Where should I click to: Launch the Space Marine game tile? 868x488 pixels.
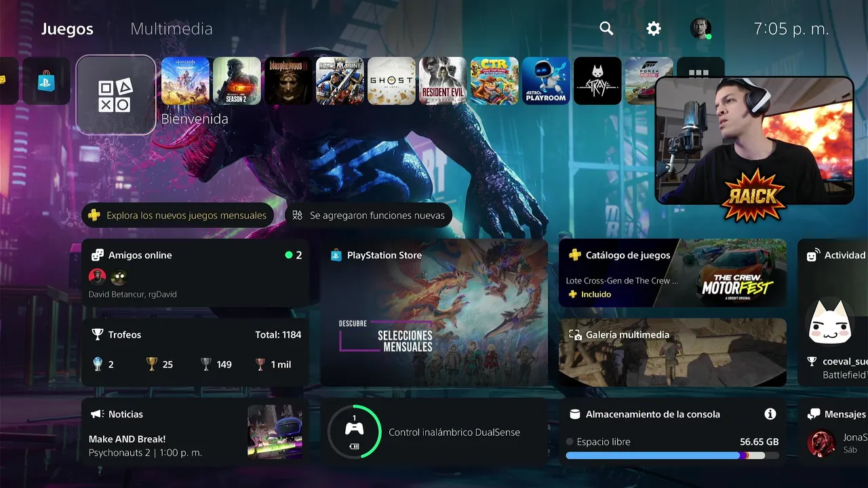click(x=340, y=81)
